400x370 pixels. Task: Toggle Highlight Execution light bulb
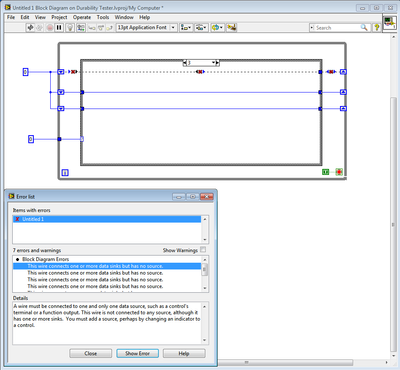coord(70,28)
